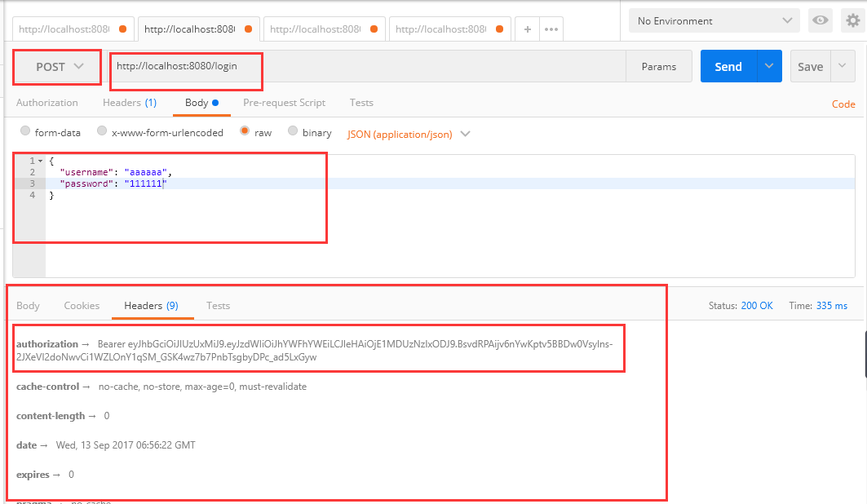Click the Save button

click(810, 66)
